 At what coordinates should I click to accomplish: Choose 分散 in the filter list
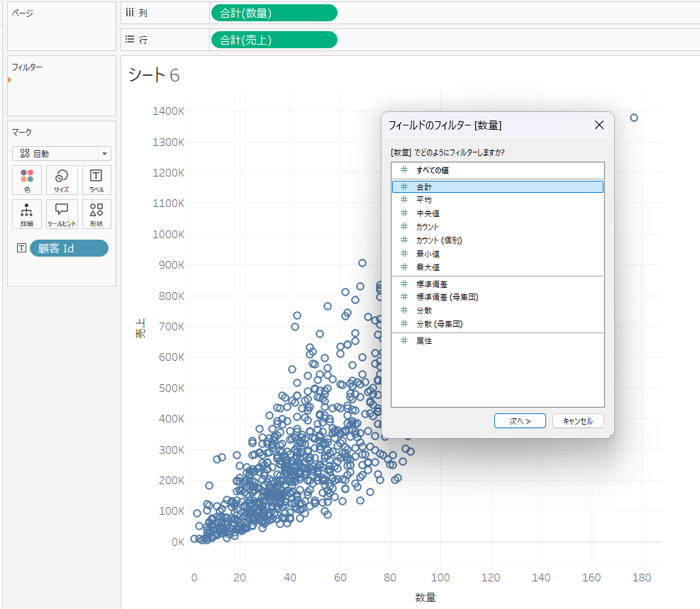coord(498,310)
